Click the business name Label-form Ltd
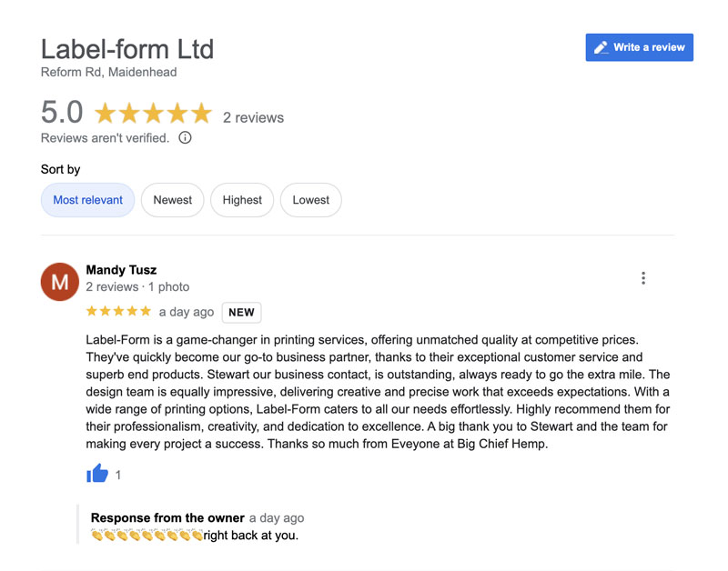Screen dimensions: 728x571 (x=126, y=50)
